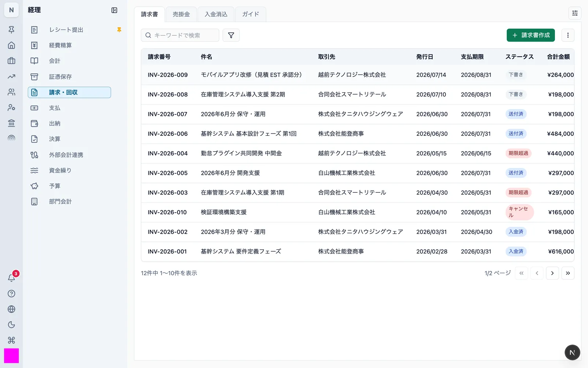Click the 1/2 ページ page indicator
588x368 pixels.
point(498,273)
